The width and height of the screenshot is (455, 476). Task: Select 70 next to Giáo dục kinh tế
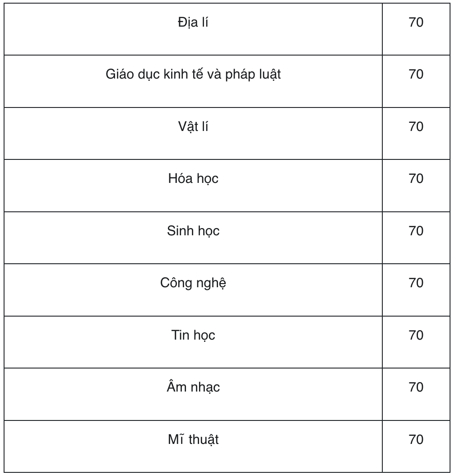coord(416,75)
